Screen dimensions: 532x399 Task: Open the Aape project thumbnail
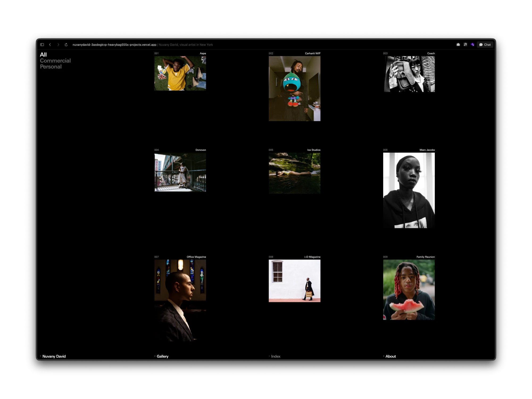click(x=180, y=73)
